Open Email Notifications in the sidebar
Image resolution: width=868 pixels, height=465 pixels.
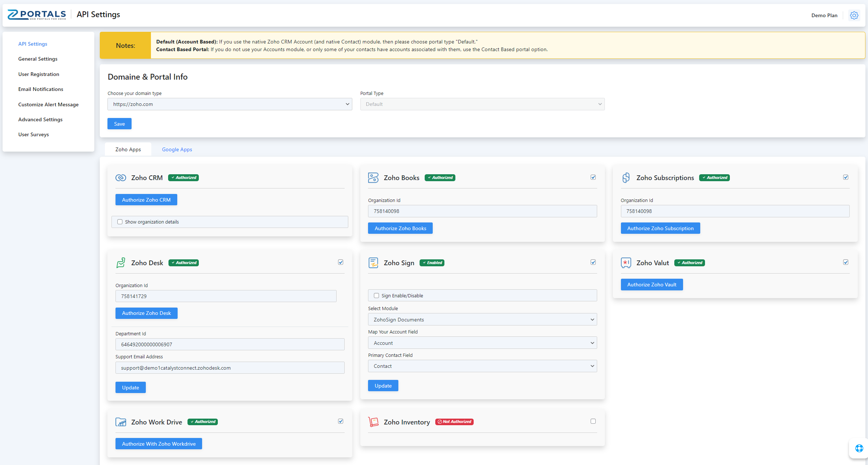[x=41, y=89]
